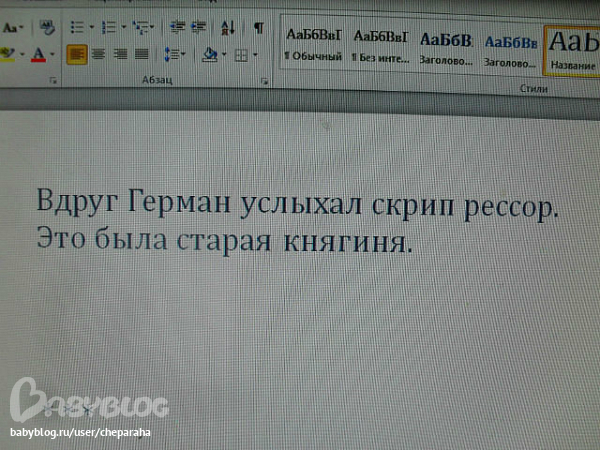600x450 pixels.
Task: Toggle justified text alignment
Action: (x=140, y=54)
